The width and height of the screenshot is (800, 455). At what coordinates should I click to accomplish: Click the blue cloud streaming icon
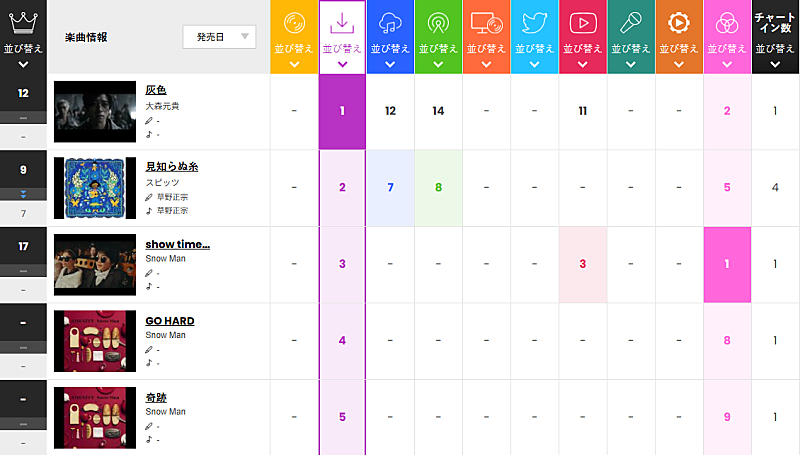point(390,23)
